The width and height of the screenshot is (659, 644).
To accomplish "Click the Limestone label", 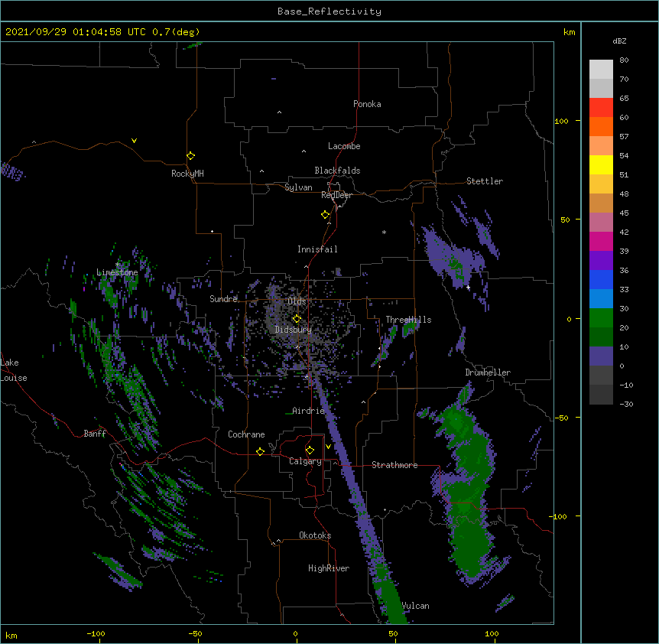I will click(x=117, y=272).
